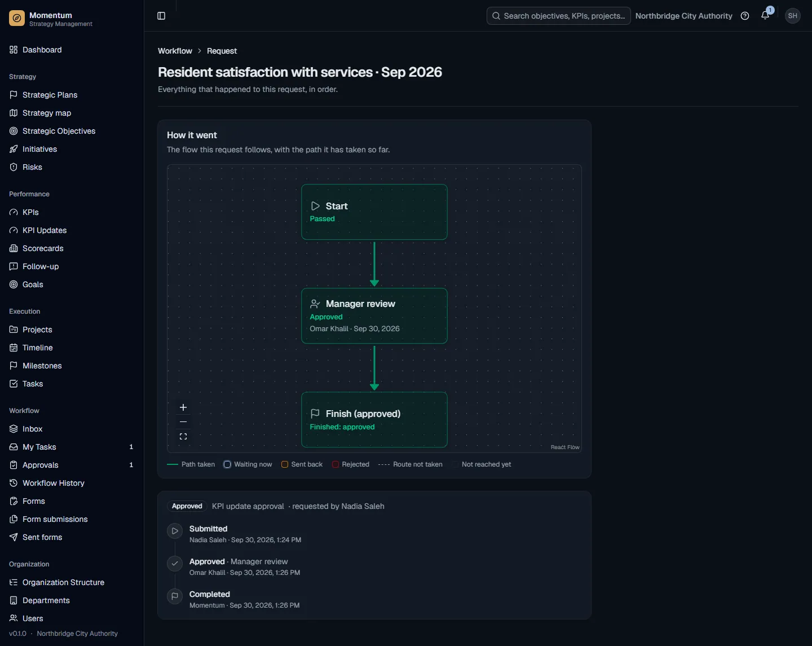This screenshot has height=646, width=812.
Task: Zoom in on the flow diagram
Action: point(183,407)
